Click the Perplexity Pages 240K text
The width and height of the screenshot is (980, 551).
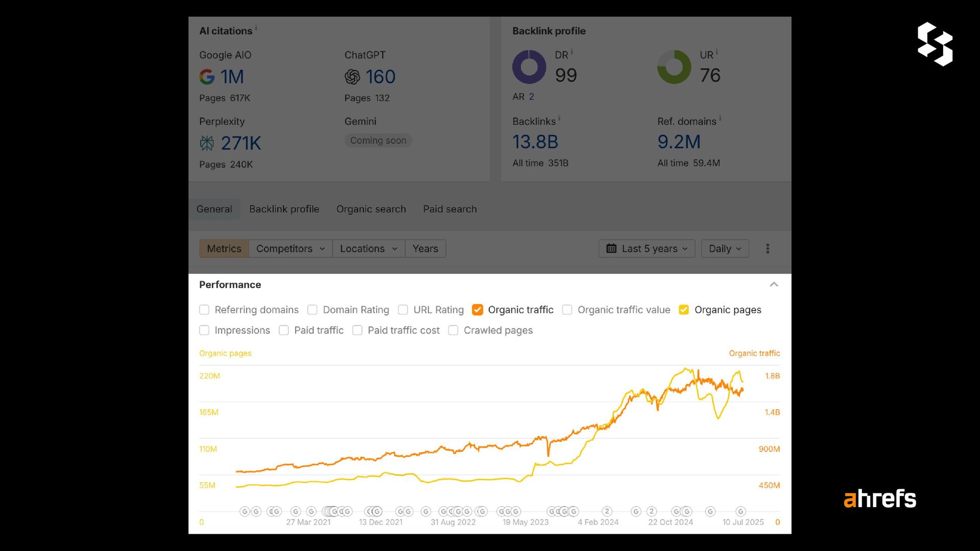point(226,164)
